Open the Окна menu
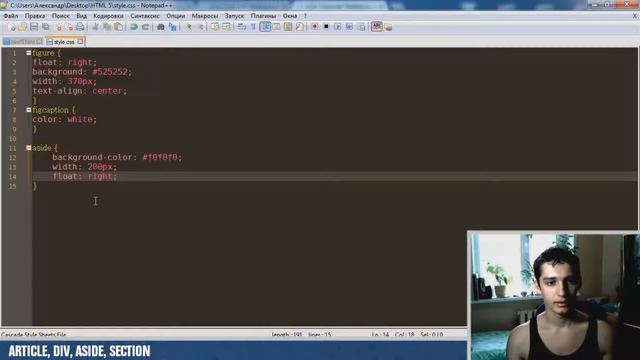The width and height of the screenshot is (640, 360). click(x=290, y=16)
